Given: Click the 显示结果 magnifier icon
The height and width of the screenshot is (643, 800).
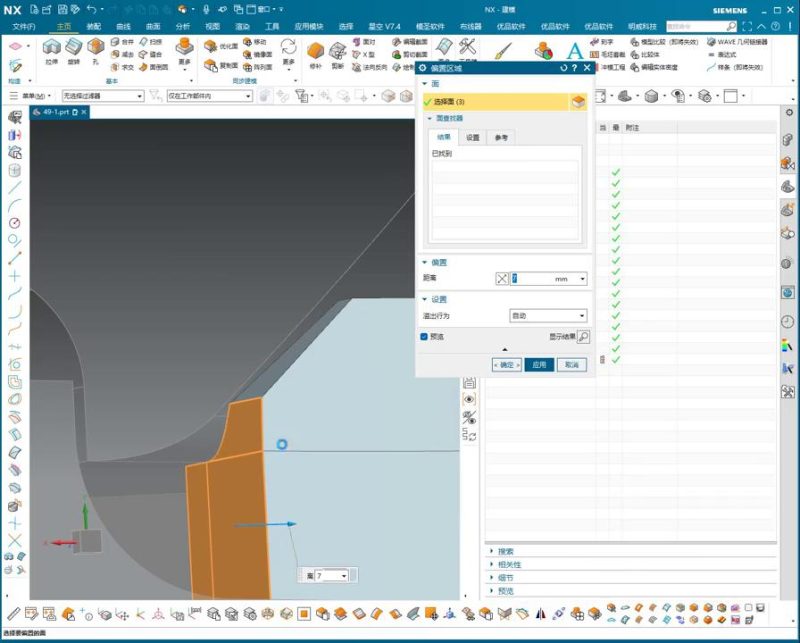Looking at the screenshot, I should coord(583,337).
